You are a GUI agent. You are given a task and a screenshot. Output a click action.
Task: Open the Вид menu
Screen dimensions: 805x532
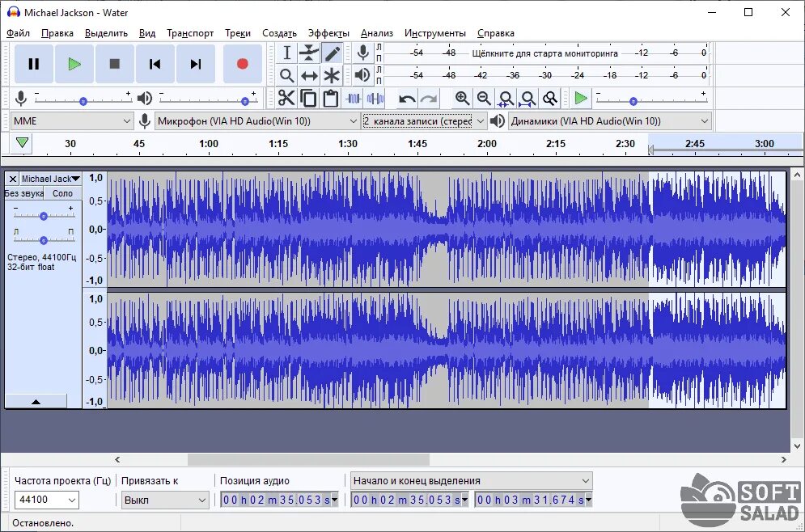pyautogui.click(x=146, y=33)
